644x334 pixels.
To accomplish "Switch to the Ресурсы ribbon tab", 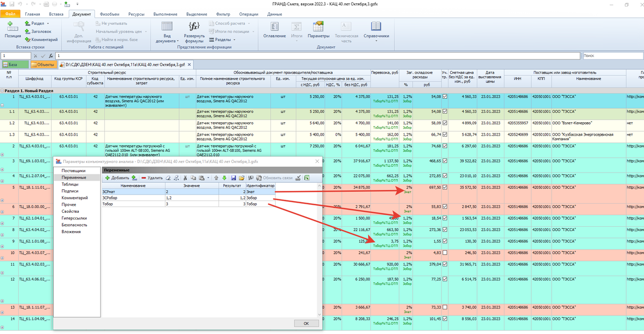I will (x=136, y=13).
